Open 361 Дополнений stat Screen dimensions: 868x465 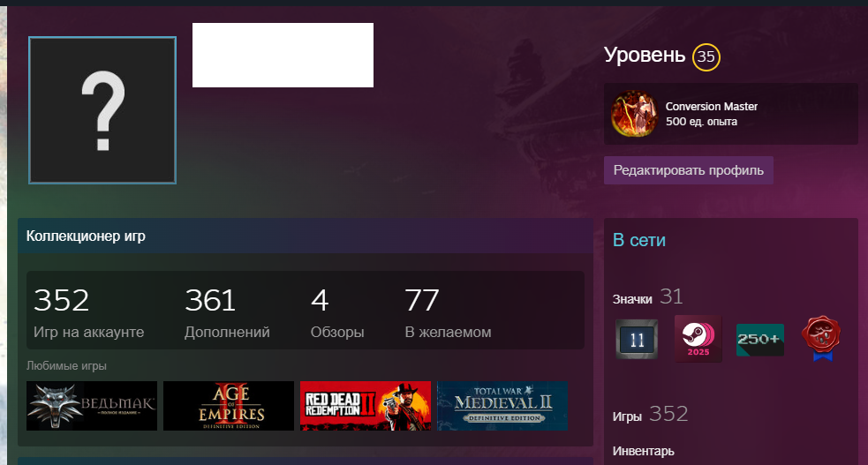[x=227, y=312]
